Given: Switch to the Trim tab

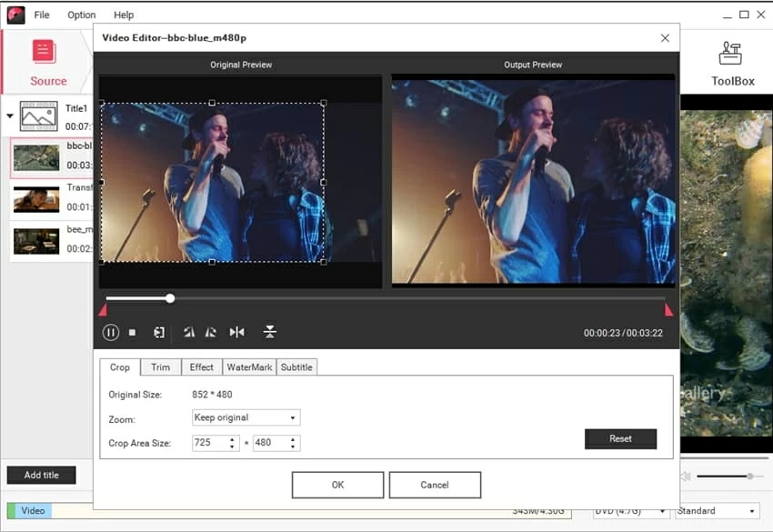Looking at the screenshot, I should tap(160, 367).
